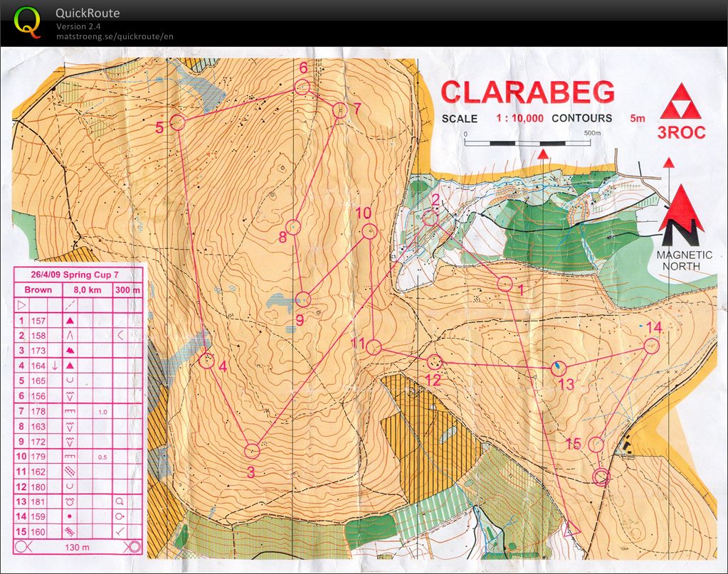Select control circle 13 on the map
Screen dimensions: 728x574
559,368
